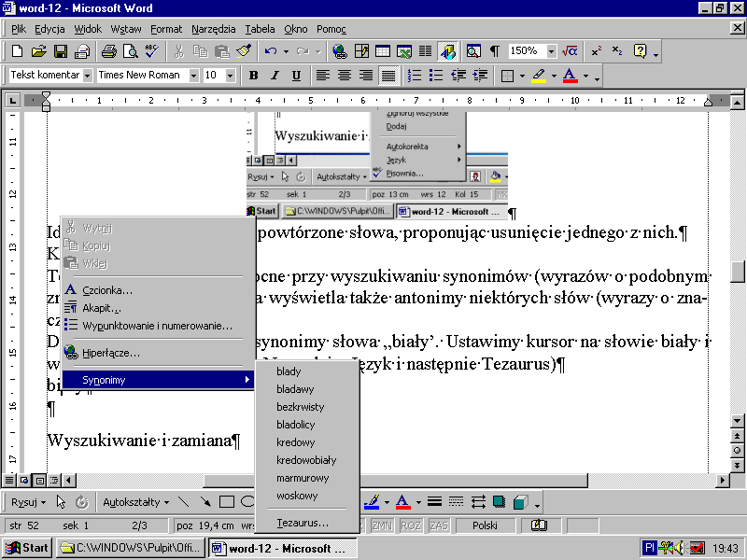The height and width of the screenshot is (560, 747).
Task: Toggle align right
Action: click(366, 76)
